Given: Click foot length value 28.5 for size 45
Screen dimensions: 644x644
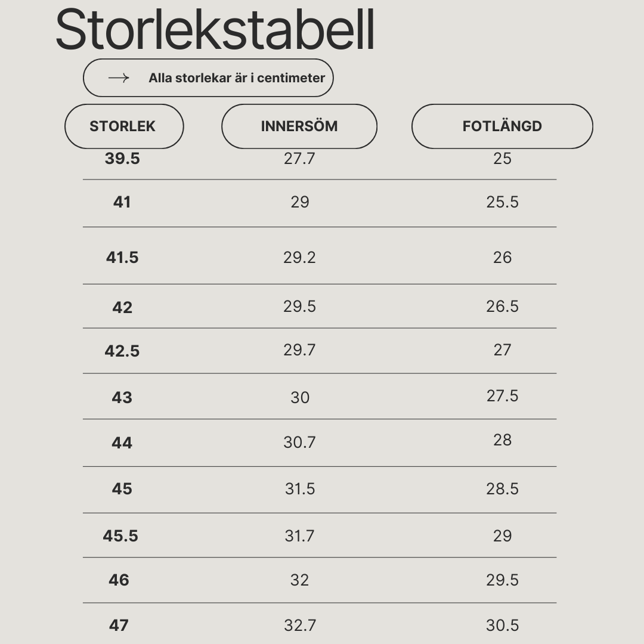Looking at the screenshot, I should click(502, 489).
